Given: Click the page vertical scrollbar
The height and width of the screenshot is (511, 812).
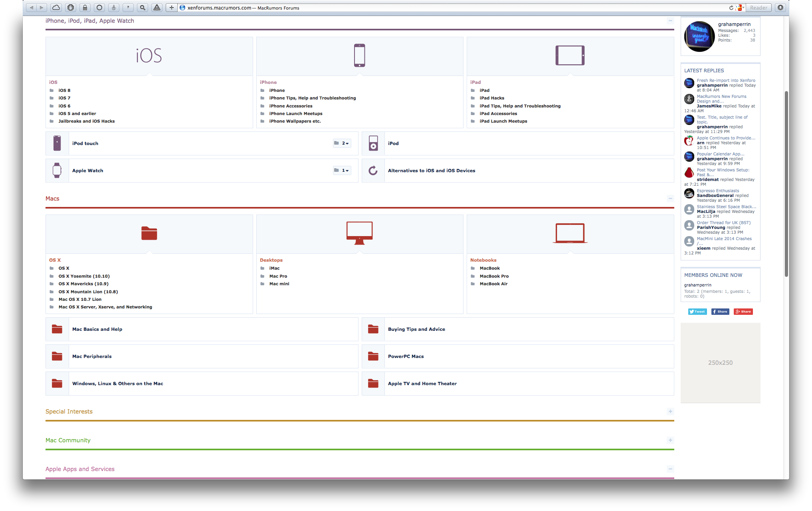Looking at the screenshot, I should pos(786,184).
